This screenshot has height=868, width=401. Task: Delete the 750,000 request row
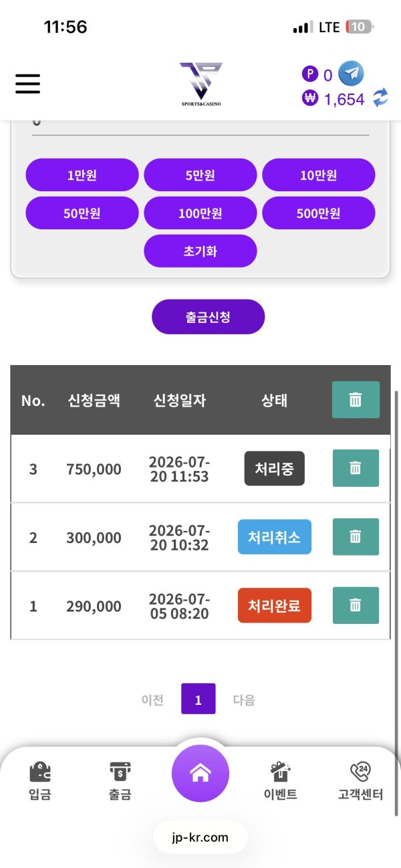click(x=356, y=468)
